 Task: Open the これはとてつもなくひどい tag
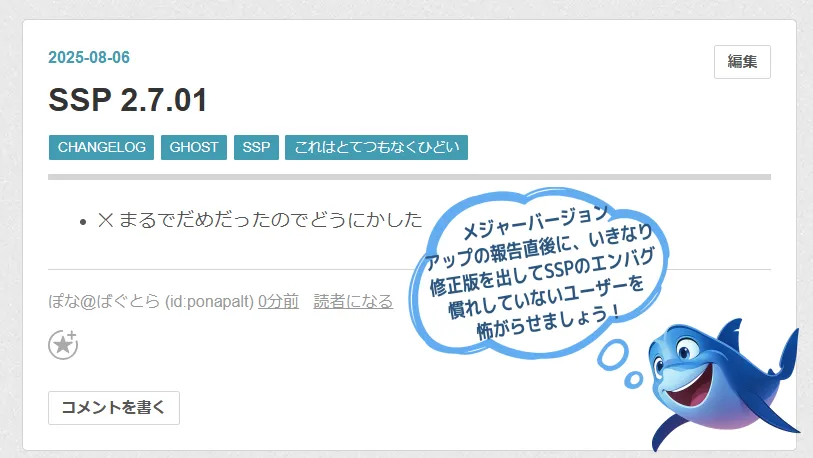[376, 147]
